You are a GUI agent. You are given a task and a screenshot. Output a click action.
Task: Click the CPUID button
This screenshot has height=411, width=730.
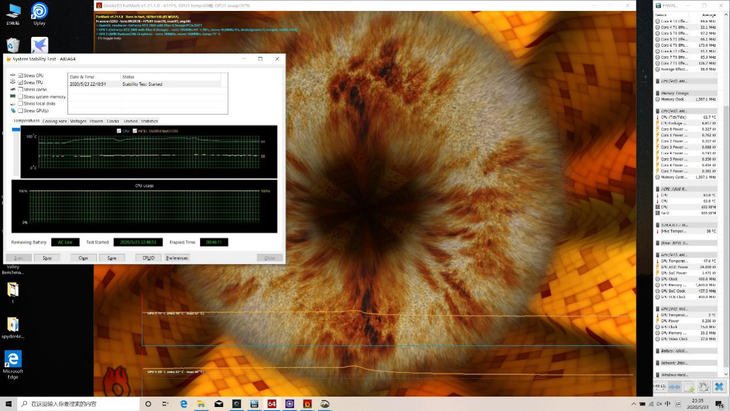147,257
